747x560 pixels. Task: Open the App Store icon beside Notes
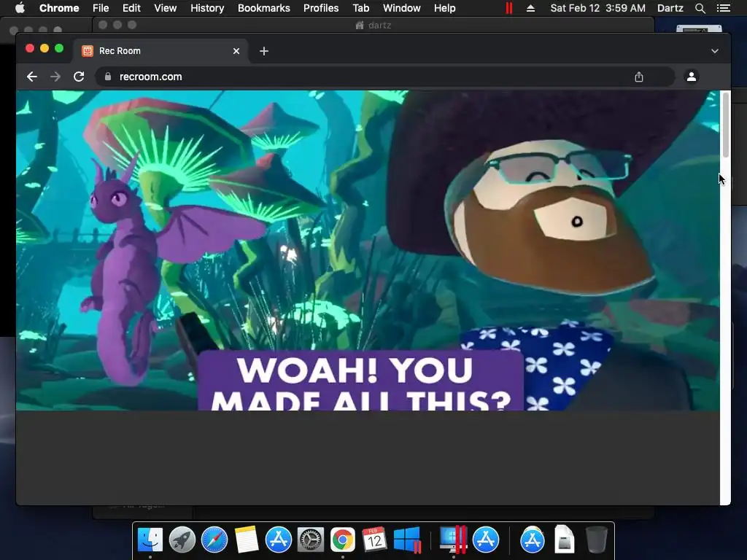point(278,540)
